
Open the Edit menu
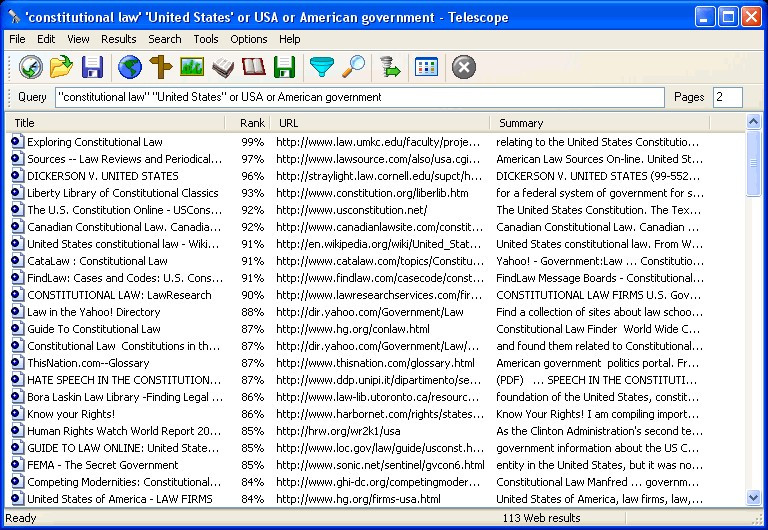click(46, 39)
